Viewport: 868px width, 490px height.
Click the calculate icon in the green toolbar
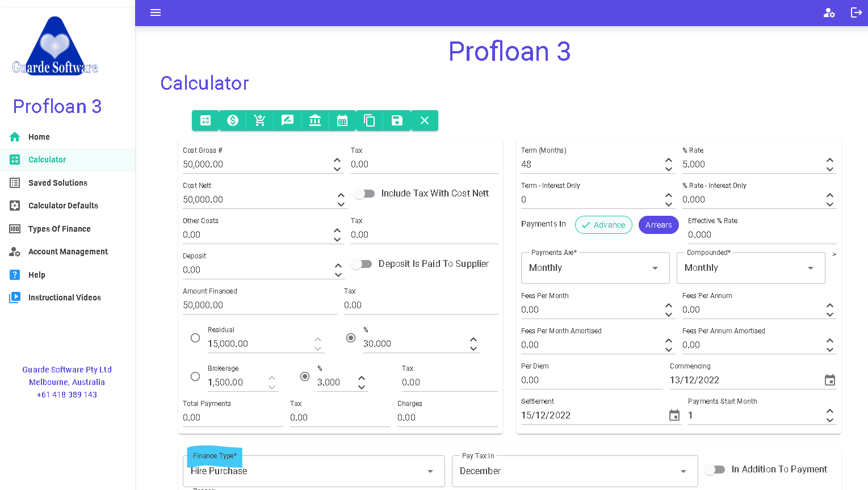click(206, 120)
